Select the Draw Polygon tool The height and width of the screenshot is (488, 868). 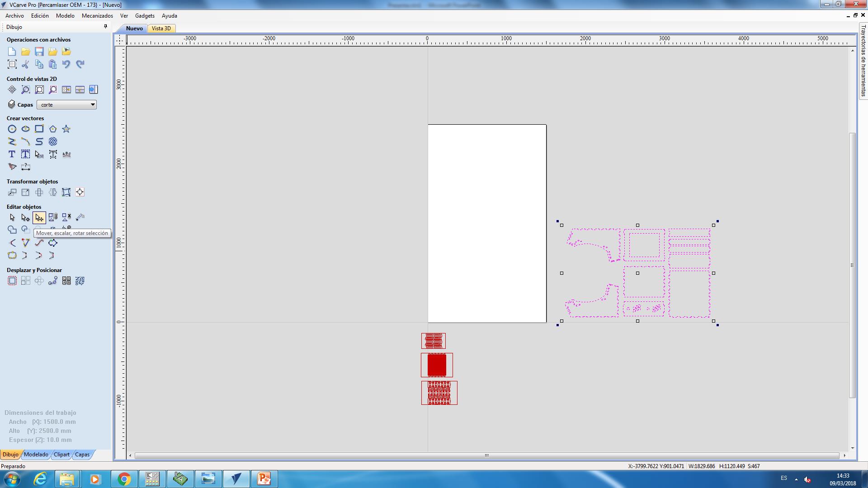point(53,129)
